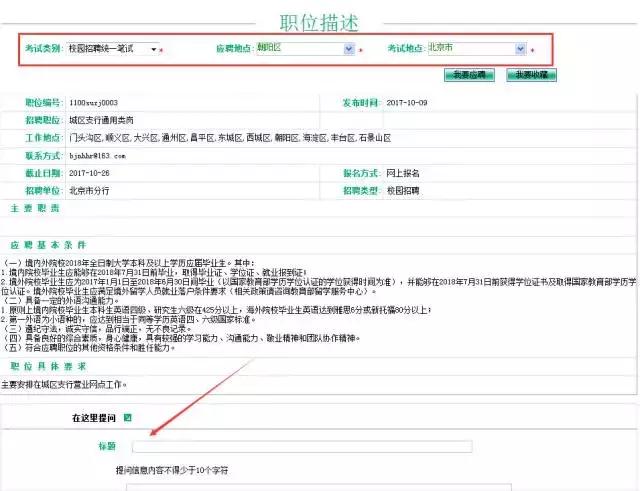Select the position name 城区支行通用类岗
Viewport: 640px width, 491px height.
101,120
